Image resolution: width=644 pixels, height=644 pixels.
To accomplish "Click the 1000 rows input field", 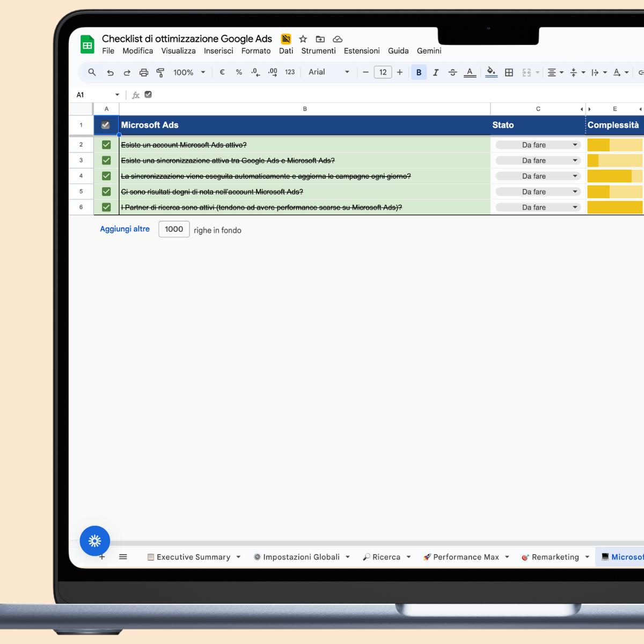I will tap(174, 229).
